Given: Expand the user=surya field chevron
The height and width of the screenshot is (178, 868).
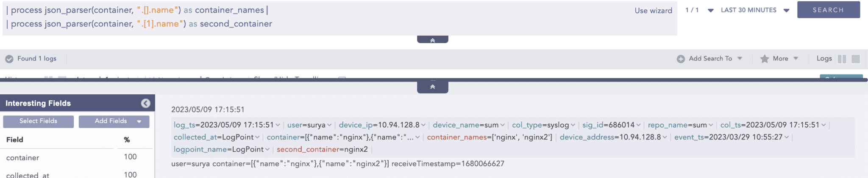Looking at the screenshot, I should tap(329, 125).
